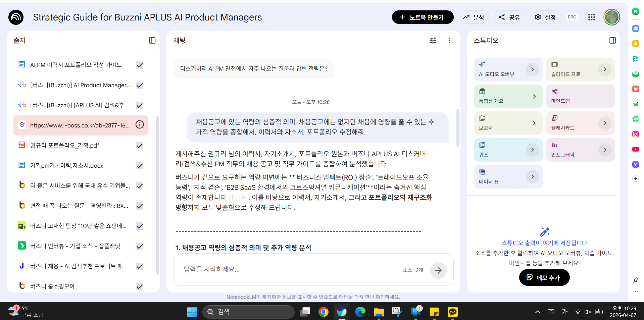The image size is (644, 320).
Task: Click 노트북 만들기 button
Action: coord(423,17)
